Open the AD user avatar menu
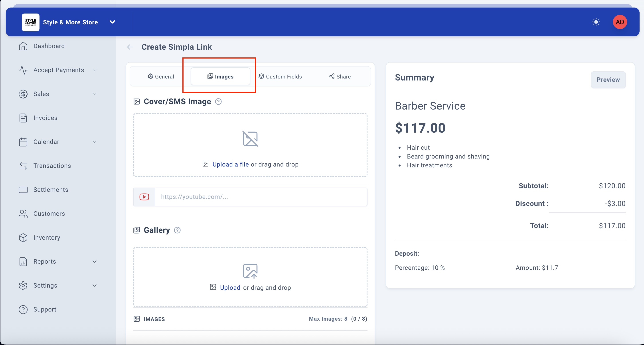This screenshot has height=345, width=644. tap(620, 22)
